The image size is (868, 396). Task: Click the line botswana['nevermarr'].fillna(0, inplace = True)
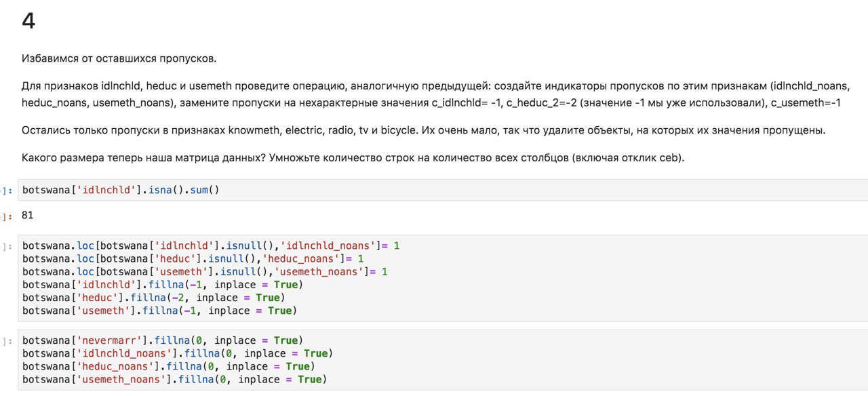point(163,340)
